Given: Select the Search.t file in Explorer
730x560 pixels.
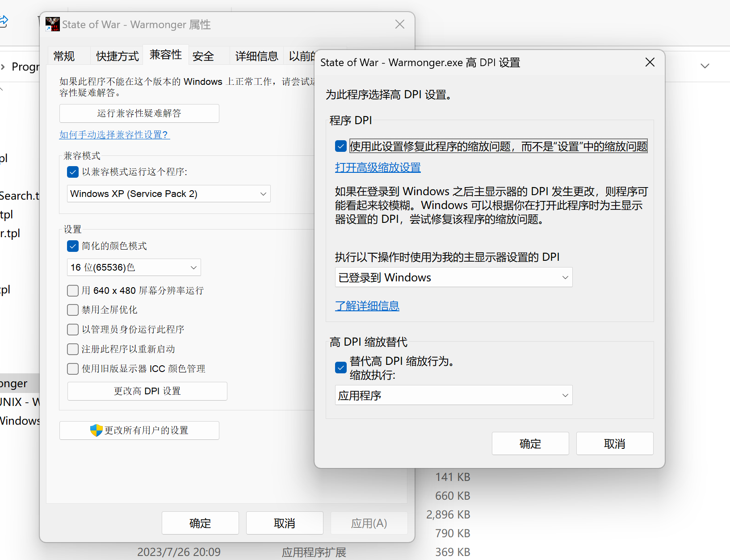Looking at the screenshot, I should (20, 196).
